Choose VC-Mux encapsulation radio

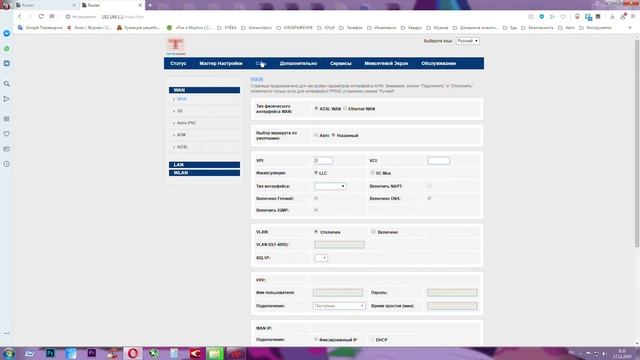372,173
